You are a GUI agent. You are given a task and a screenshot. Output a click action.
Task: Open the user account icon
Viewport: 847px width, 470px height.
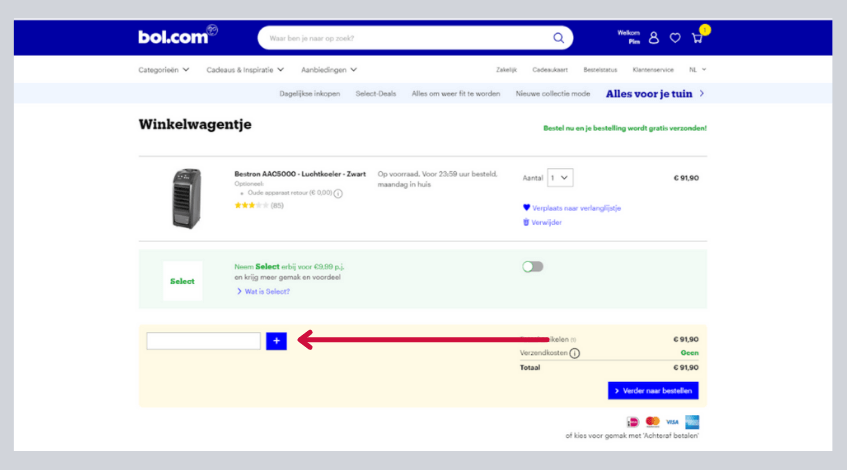tap(654, 38)
